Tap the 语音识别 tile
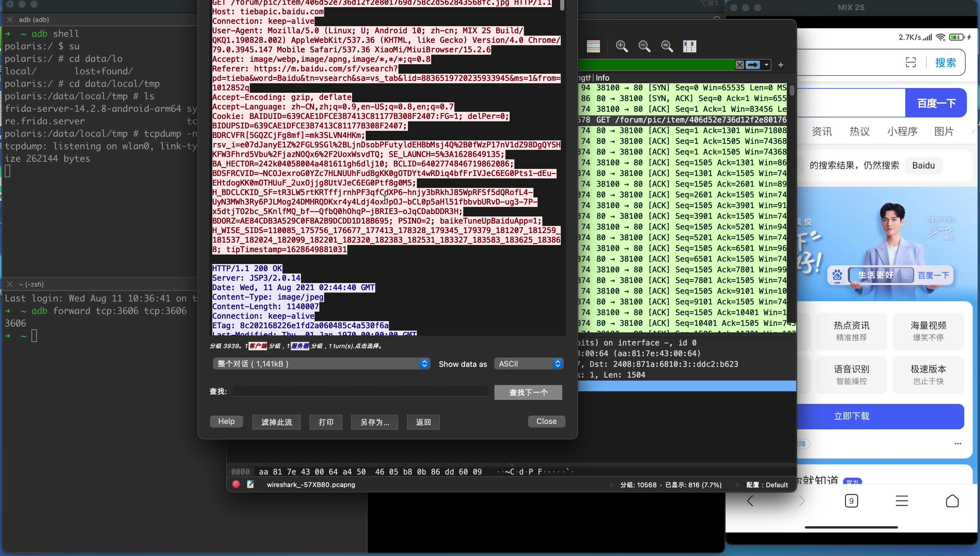This screenshot has height=556, width=980. (x=851, y=374)
